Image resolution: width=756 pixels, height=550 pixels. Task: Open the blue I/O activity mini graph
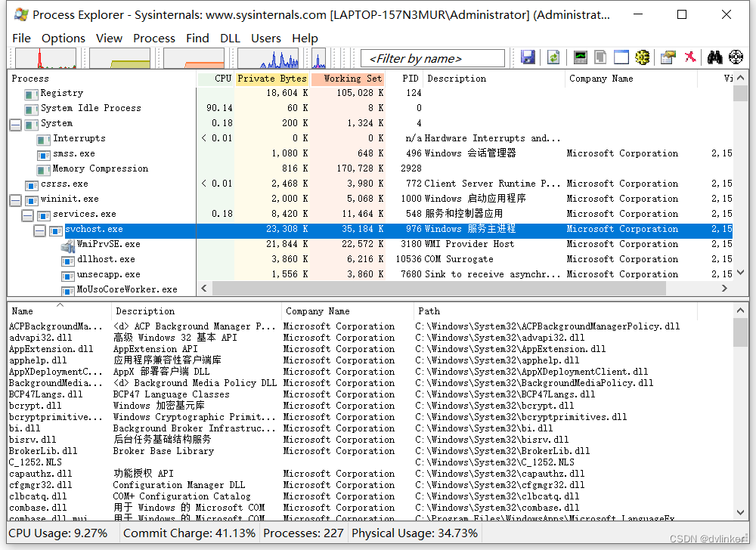[x=268, y=57]
